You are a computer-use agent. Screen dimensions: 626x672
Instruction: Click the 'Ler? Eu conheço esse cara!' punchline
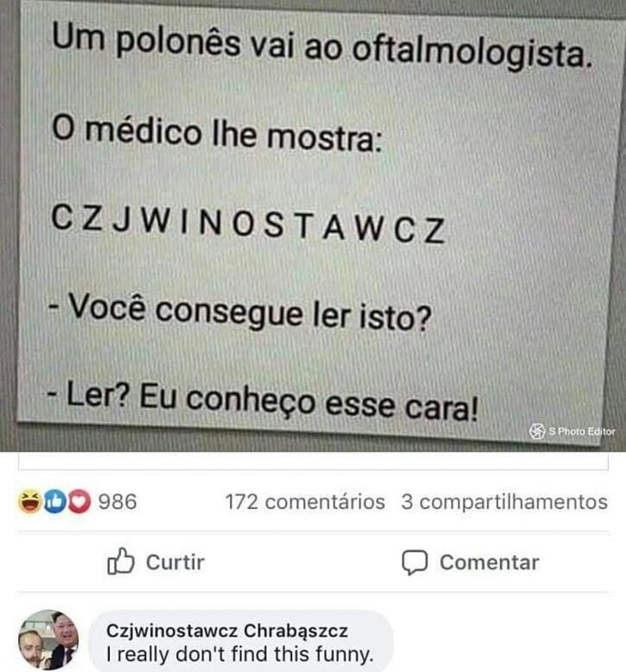pos(263,401)
